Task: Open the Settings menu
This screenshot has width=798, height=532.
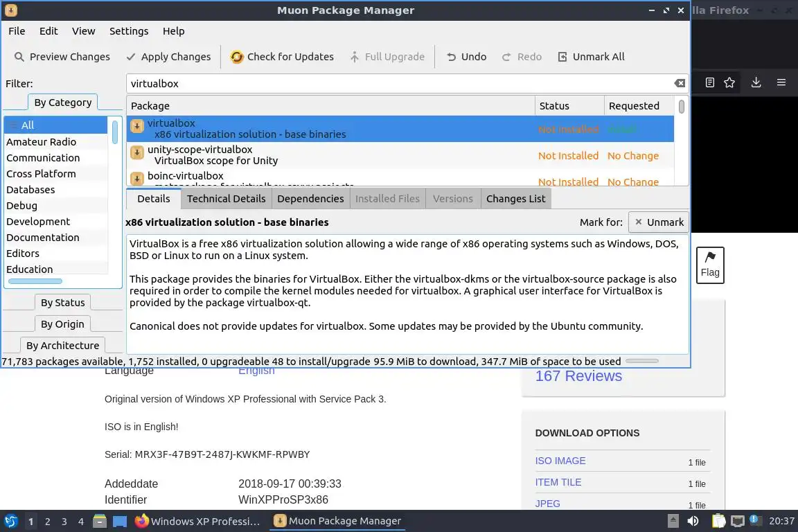Action: (129, 31)
